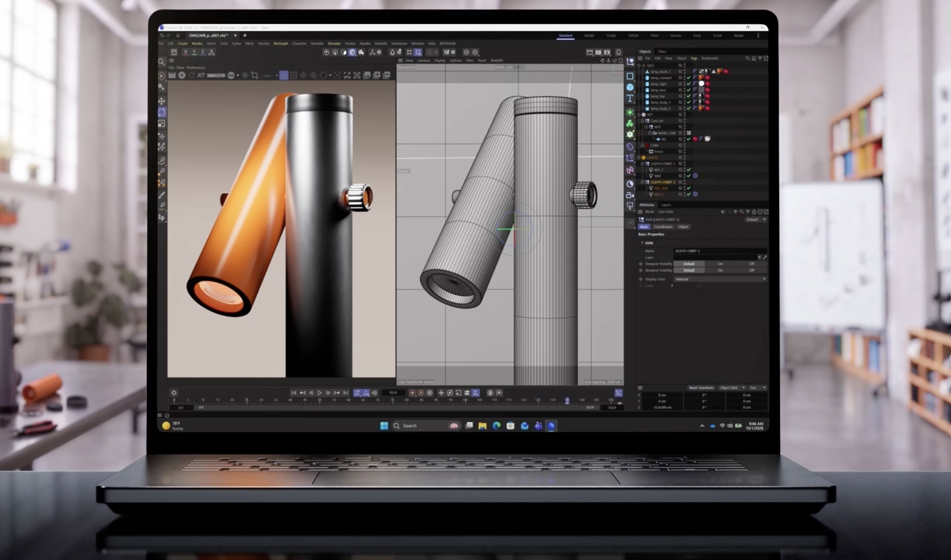Toggle the green checkmark on lamp_body_2
This screenshot has height=560, width=951.
[x=688, y=108]
